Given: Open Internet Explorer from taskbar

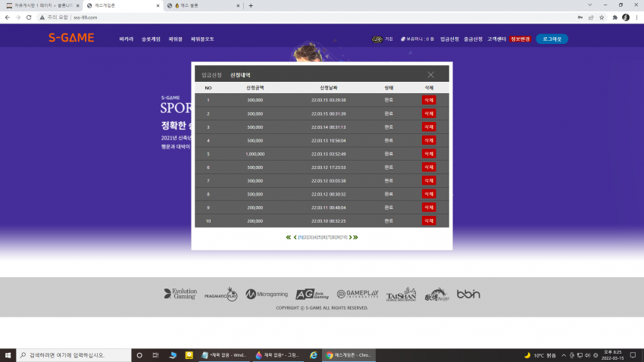Looking at the screenshot, I should 314,355.
